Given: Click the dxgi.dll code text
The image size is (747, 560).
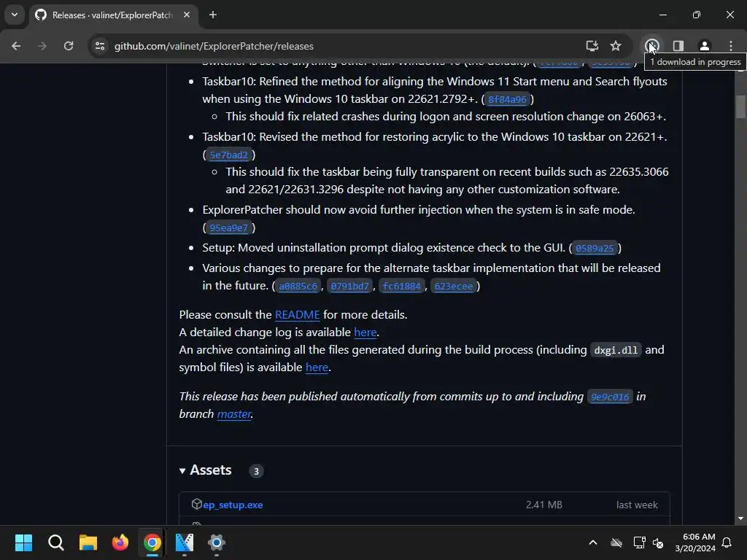Looking at the screenshot, I should (616, 350).
